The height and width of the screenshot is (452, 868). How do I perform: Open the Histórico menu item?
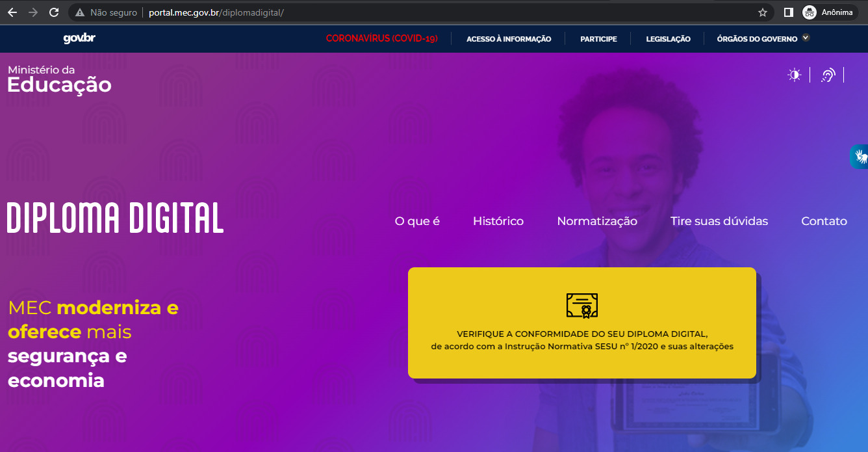pyautogui.click(x=498, y=221)
